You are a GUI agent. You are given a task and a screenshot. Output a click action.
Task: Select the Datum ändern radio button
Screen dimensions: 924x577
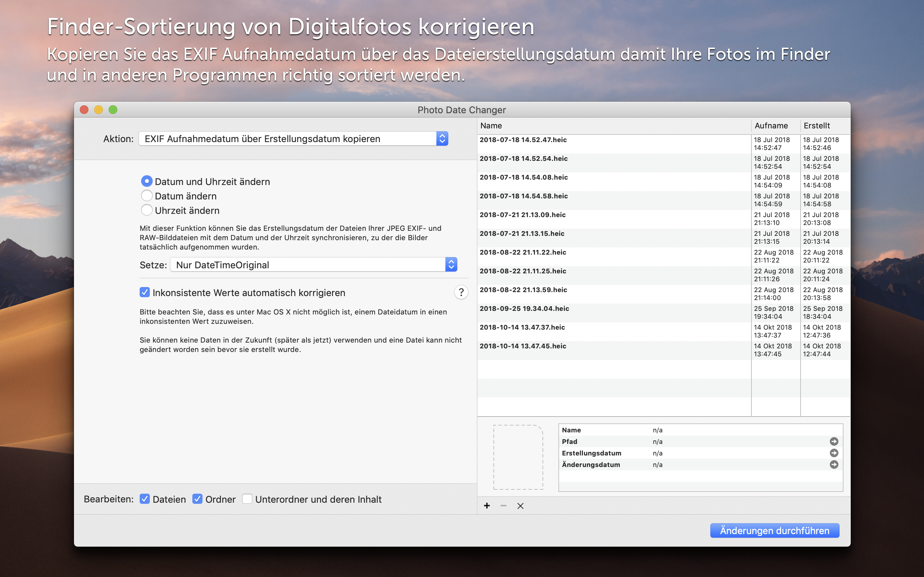point(147,196)
